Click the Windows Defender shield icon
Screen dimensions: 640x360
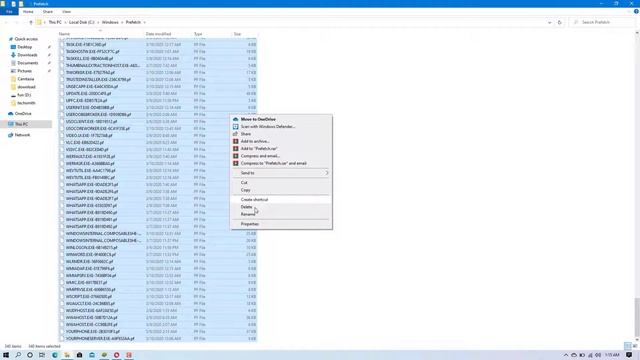236,127
